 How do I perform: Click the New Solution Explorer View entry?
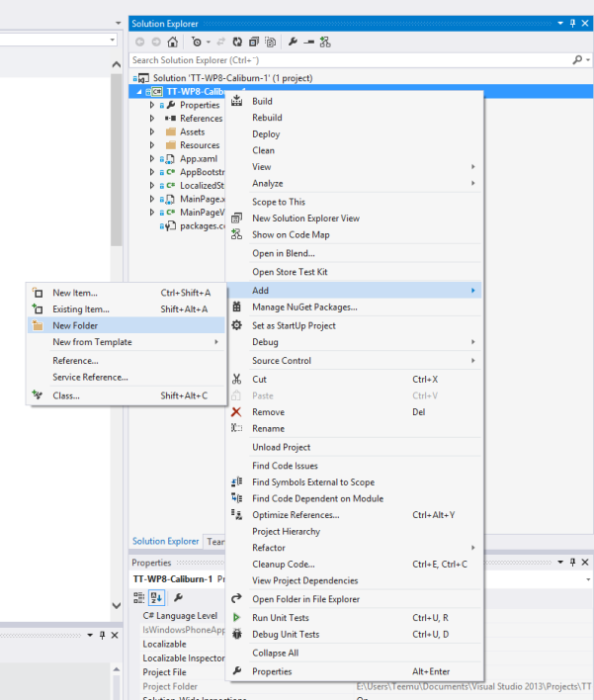(356, 219)
